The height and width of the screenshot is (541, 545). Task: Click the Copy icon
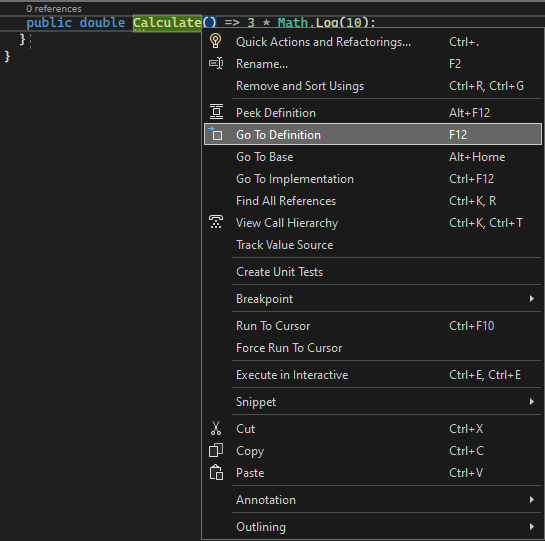click(216, 450)
